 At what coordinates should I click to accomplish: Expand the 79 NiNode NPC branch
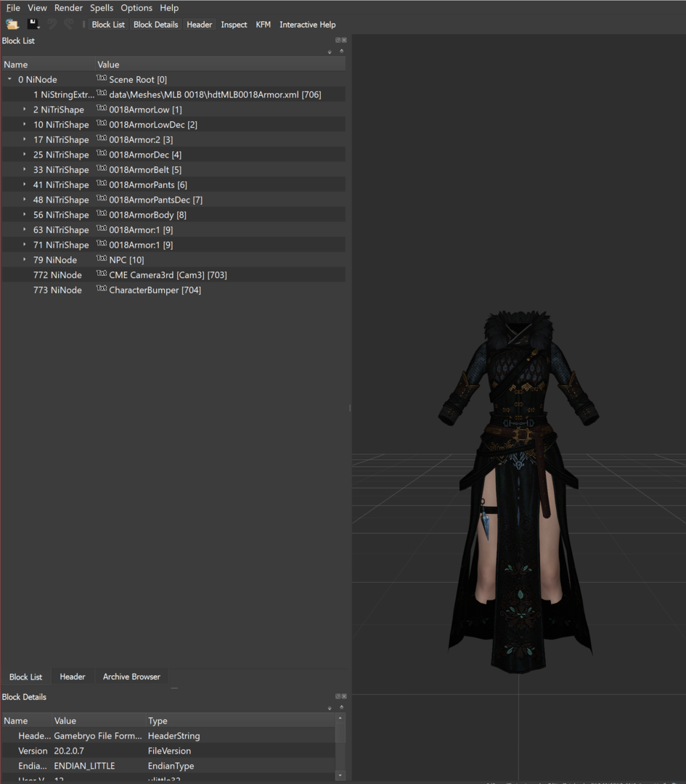tap(25, 259)
